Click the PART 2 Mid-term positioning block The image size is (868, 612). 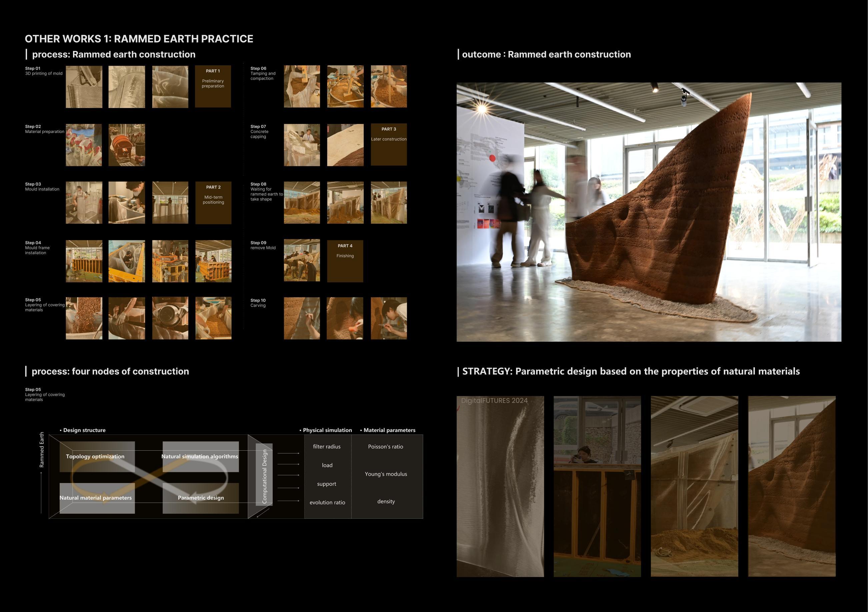tap(213, 203)
